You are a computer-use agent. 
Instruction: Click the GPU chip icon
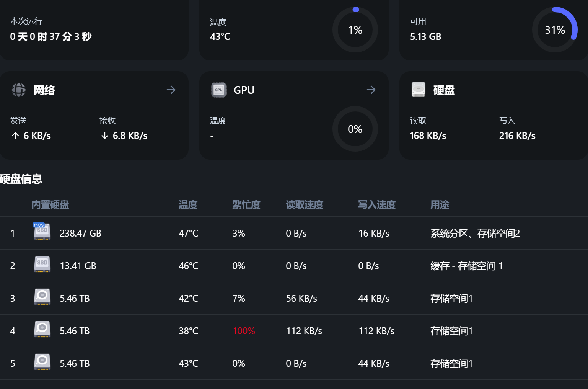click(219, 90)
